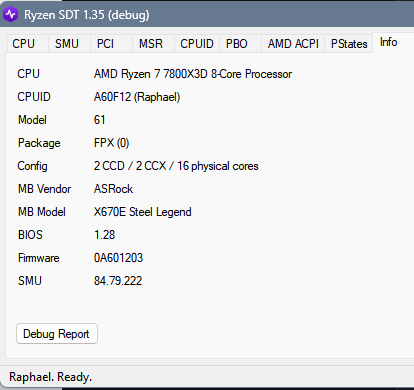Click the CPUID value A60F12 (Raphael)
The image size is (414, 390).
coord(137,97)
